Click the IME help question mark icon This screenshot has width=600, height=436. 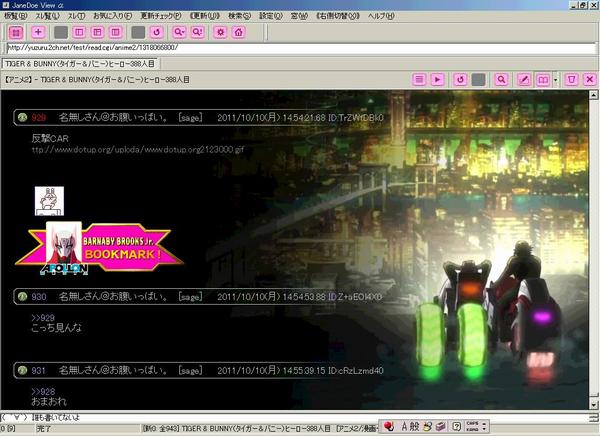456,426
